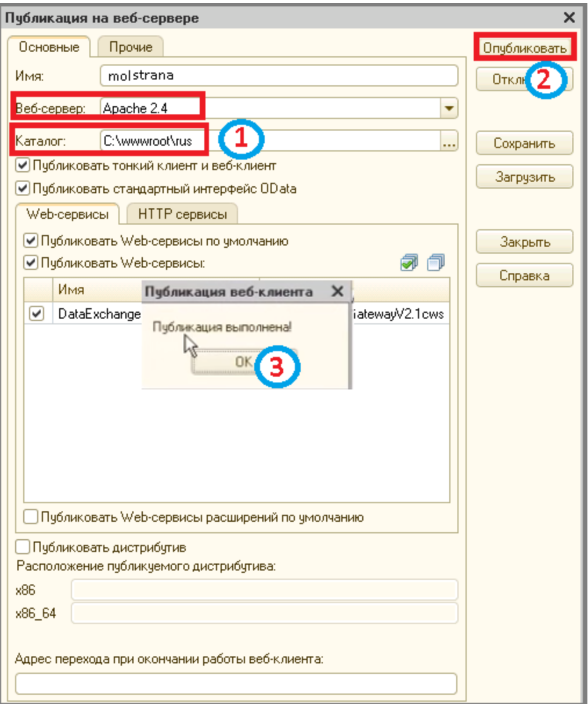Uncheck the DataExchange service row checkbox
Image resolution: width=588 pixels, height=704 pixels.
click(x=36, y=313)
